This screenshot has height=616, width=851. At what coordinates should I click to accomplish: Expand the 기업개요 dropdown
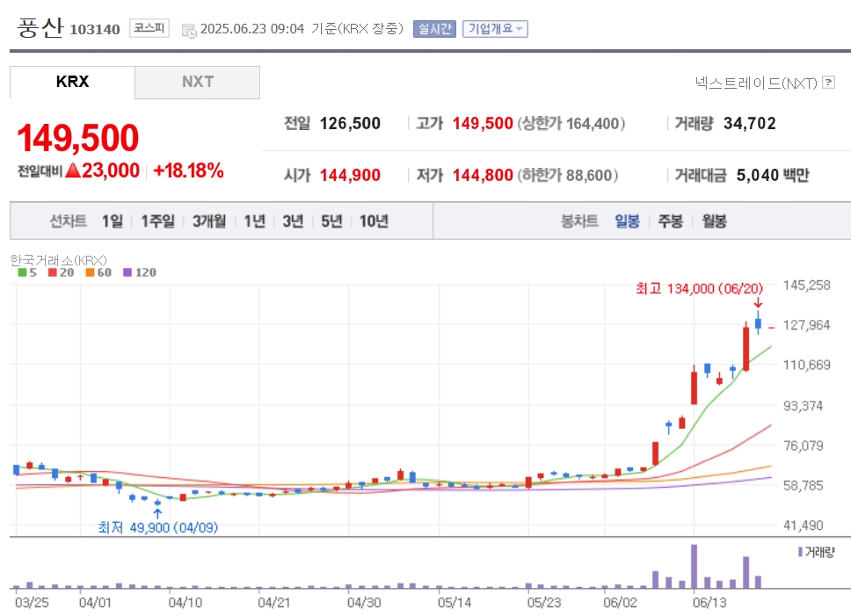click(x=495, y=29)
